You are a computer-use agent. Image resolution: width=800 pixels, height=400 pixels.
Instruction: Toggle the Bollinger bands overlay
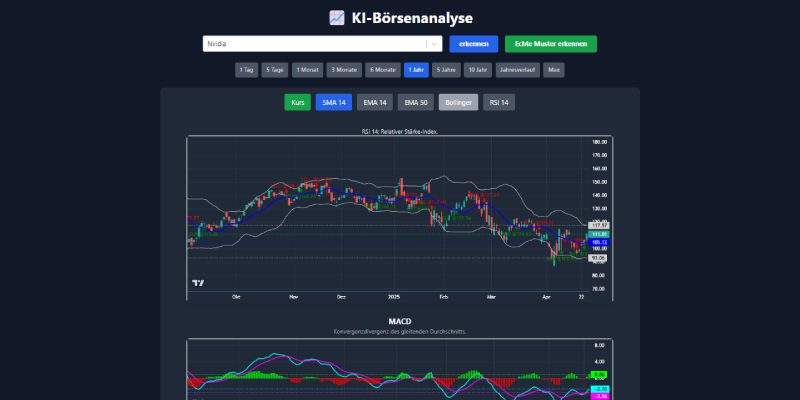pyautogui.click(x=458, y=102)
